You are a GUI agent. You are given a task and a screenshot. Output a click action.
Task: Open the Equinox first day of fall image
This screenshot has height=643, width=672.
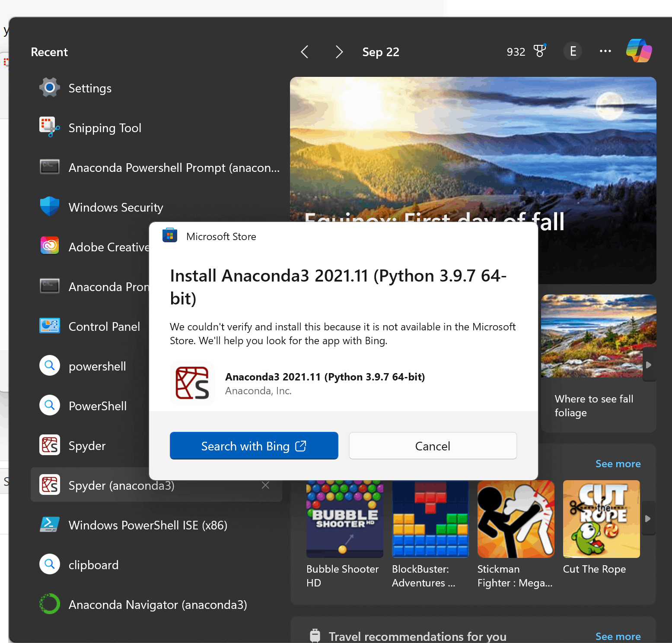[473, 149]
